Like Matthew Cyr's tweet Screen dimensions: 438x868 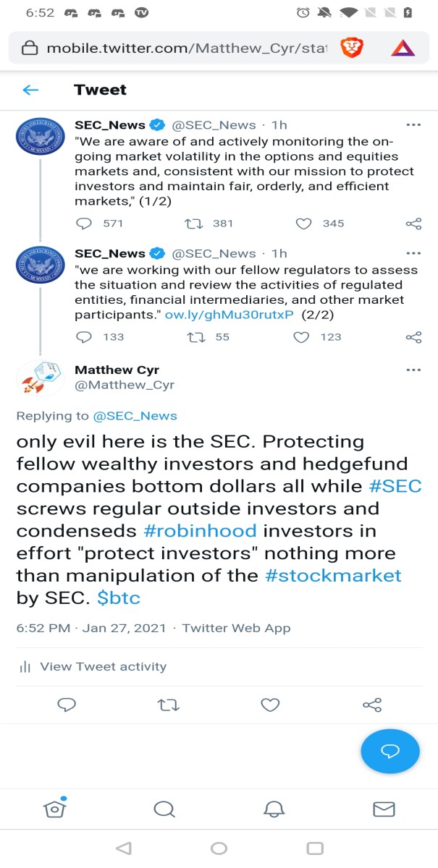(x=270, y=705)
